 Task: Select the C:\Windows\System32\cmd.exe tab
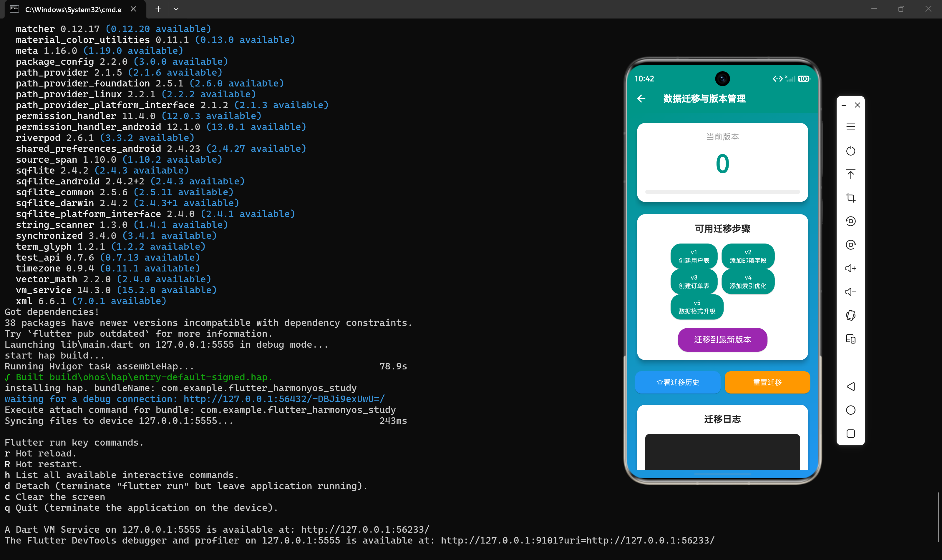73,9
